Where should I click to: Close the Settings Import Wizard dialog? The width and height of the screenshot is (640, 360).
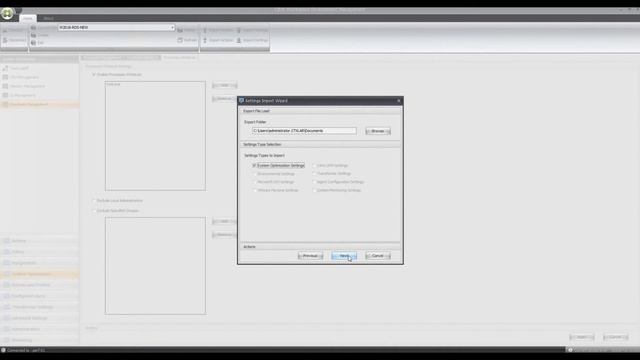tap(399, 100)
